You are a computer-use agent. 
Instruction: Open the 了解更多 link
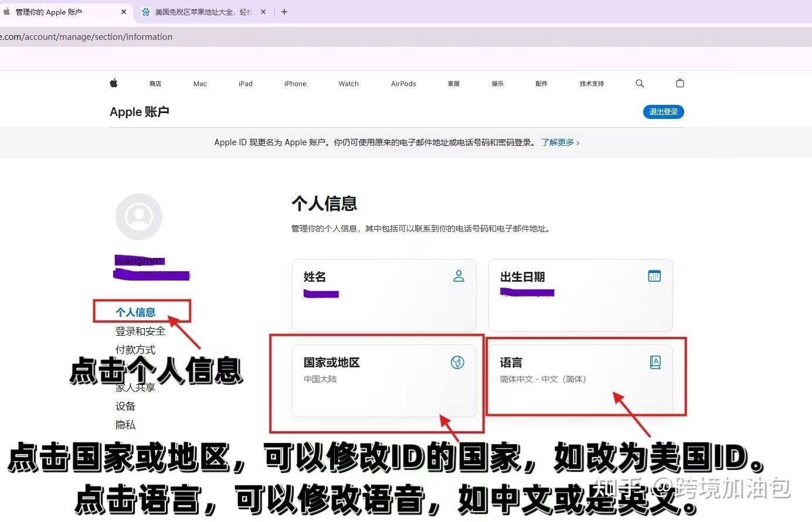559,142
